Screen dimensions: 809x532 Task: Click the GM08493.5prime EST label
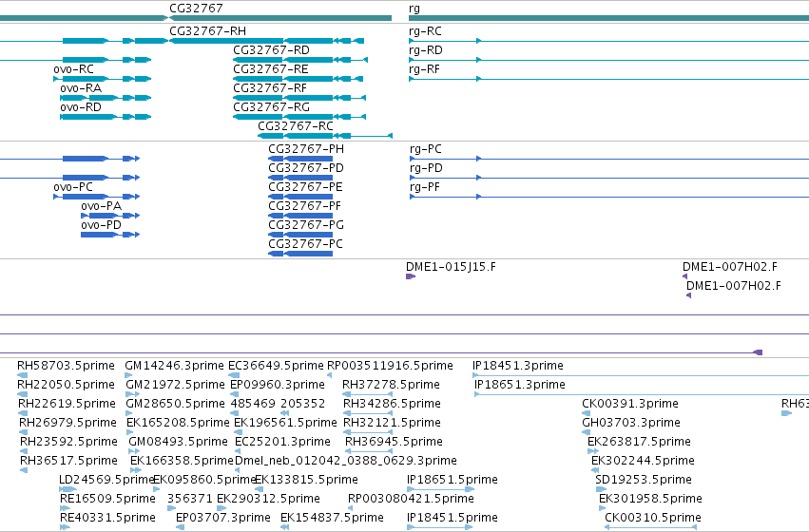[x=178, y=443]
